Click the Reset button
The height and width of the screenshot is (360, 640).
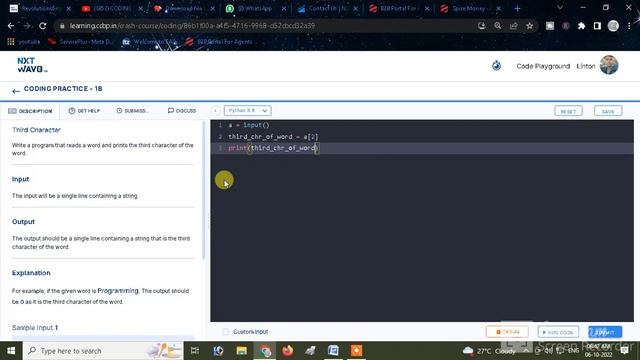point(568,111)
